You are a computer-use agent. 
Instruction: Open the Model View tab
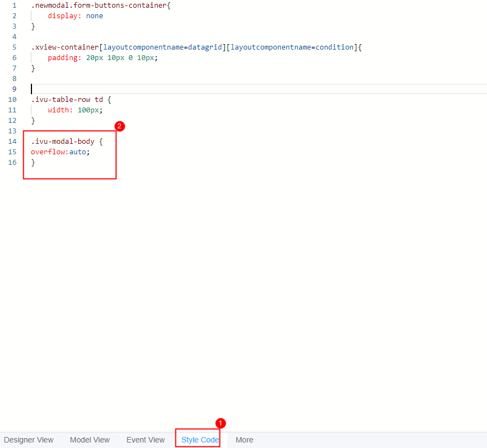pyautogui.click(x=90, y=440)
